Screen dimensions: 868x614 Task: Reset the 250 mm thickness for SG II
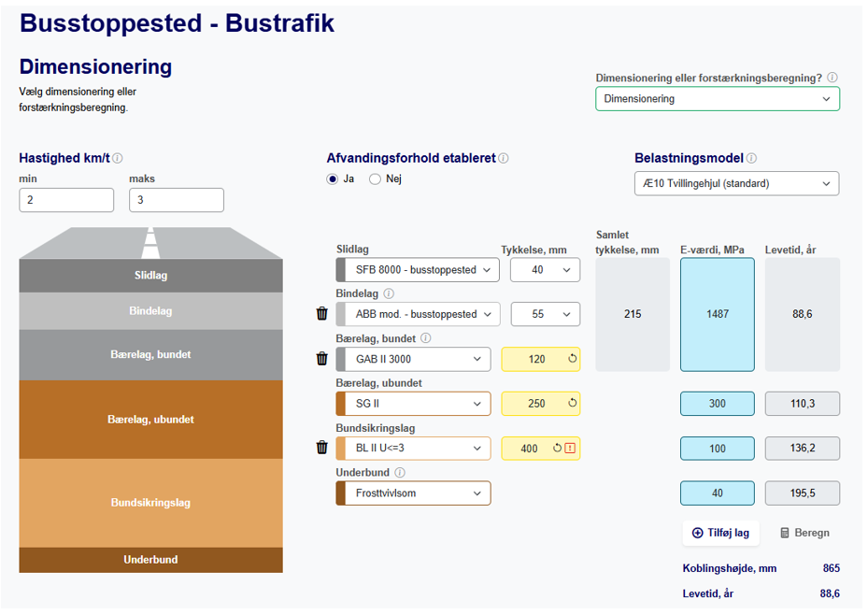coord(572,404)
